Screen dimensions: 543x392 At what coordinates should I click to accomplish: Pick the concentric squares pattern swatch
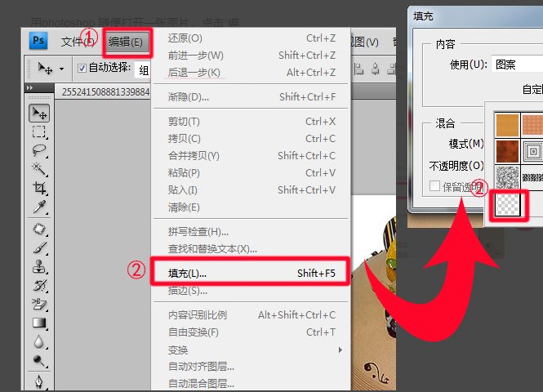(532, 151)
